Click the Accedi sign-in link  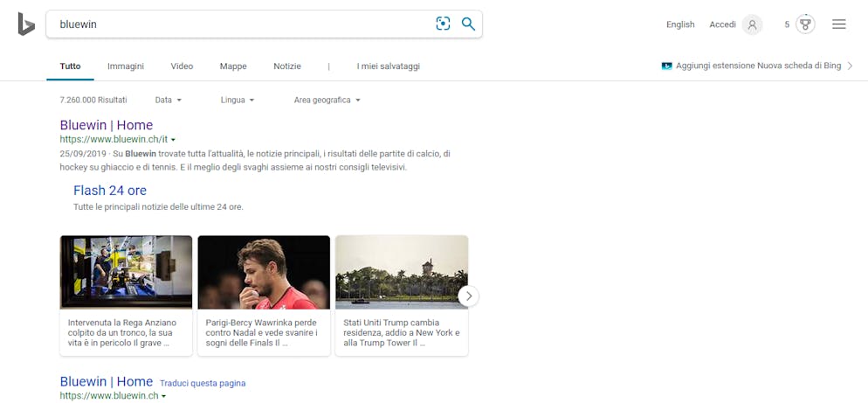(722, 24)
